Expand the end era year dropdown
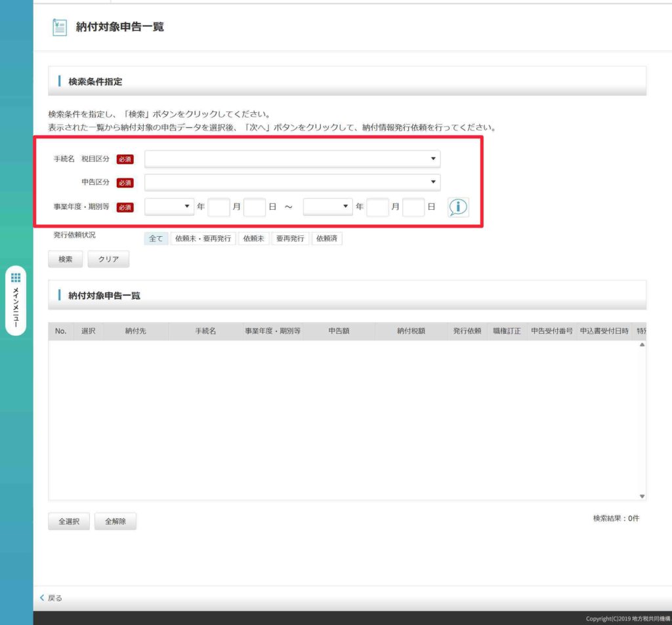 327,207
